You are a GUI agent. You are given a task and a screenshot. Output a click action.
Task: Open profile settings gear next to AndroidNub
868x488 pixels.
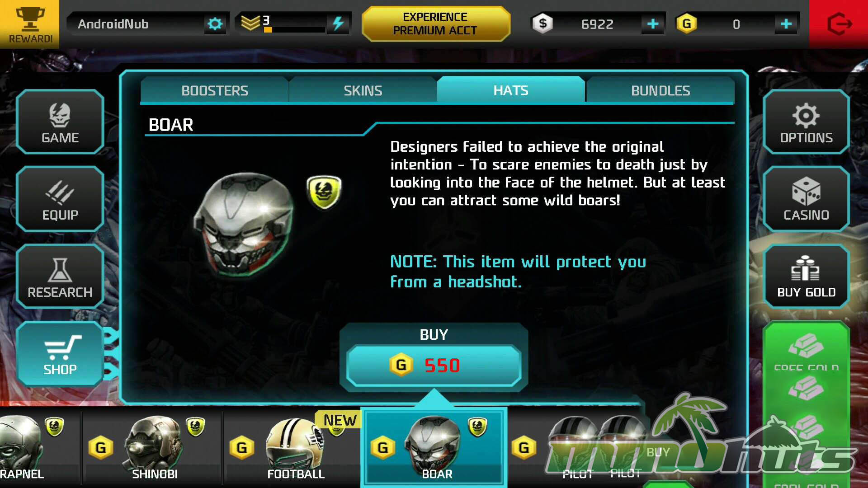(215, 23)
